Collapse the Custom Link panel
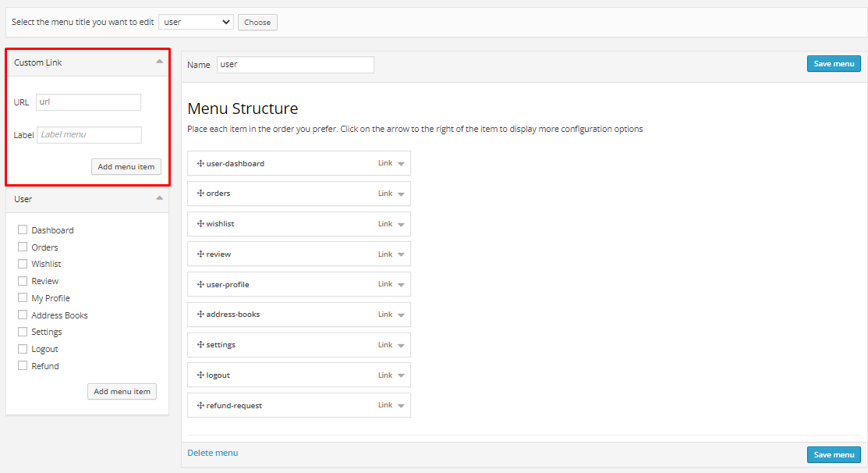The image size is (868, 473). 159,62
